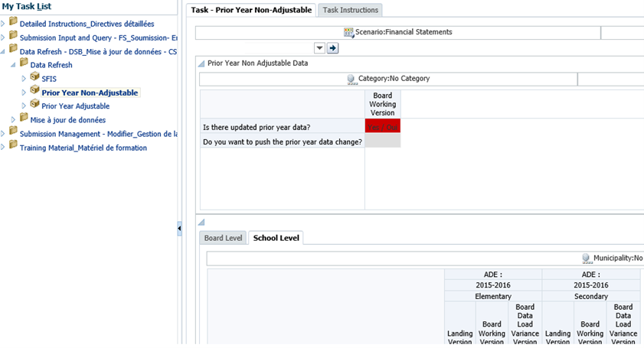Image resolution: width=644 pixels, height=348 pixels.
Task: Click the Data Refresh - DSB folder icon
Action: pyautogui.click(x=13, y=49)
